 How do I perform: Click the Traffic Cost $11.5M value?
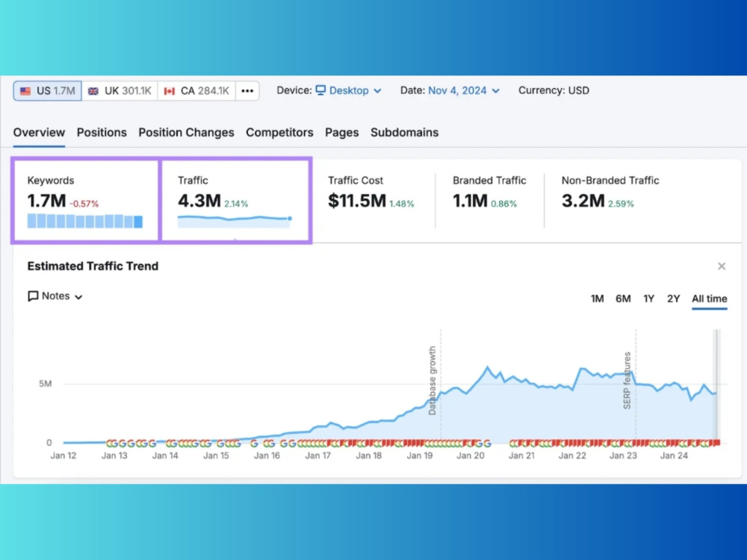click(x=357, y=201)
